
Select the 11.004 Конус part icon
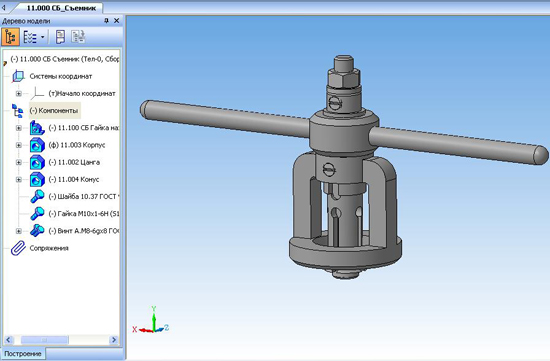tap(37, 180)
